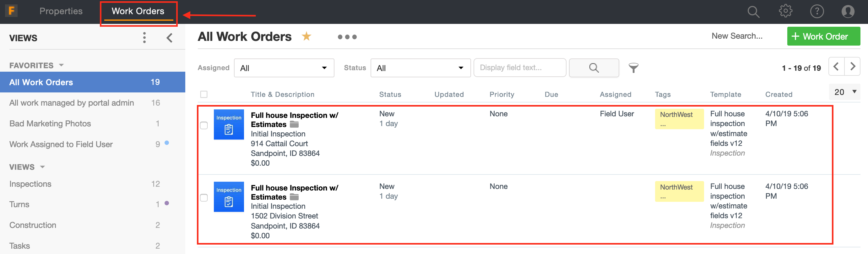Collapse the Views sidebar with the left chevron
Screen dimensions: 868x254
tap(170, 38)
